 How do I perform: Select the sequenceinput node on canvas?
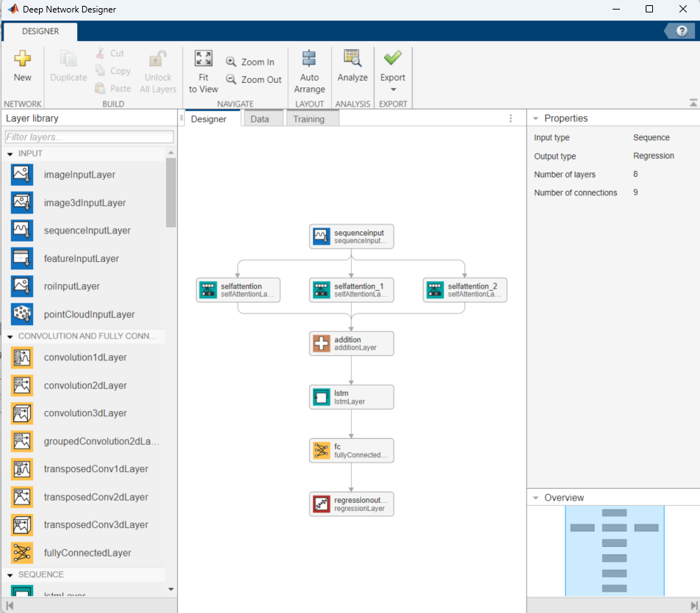coord(351,236)
